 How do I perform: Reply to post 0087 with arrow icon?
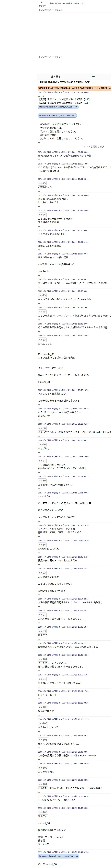[39, 405]
